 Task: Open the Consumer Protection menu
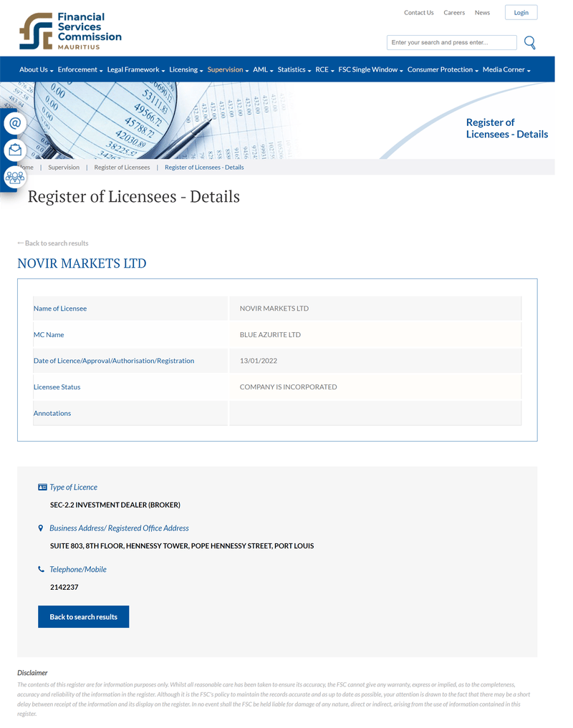443,69
